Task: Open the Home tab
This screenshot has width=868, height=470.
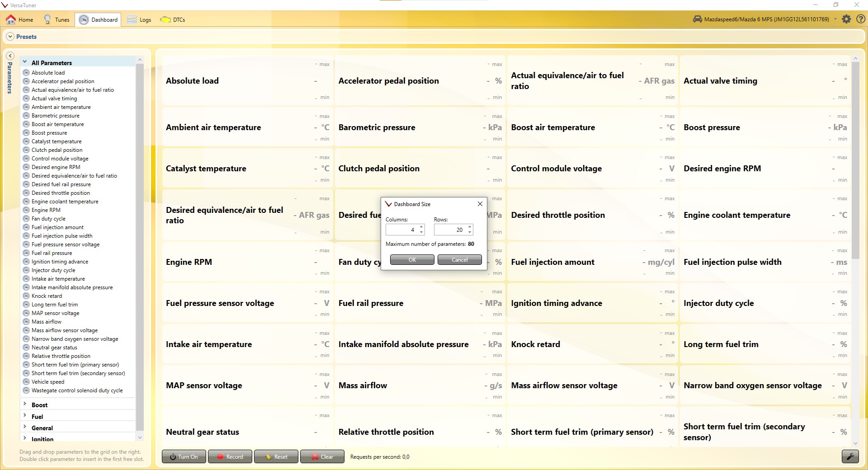Action: [x=20, y=19]
